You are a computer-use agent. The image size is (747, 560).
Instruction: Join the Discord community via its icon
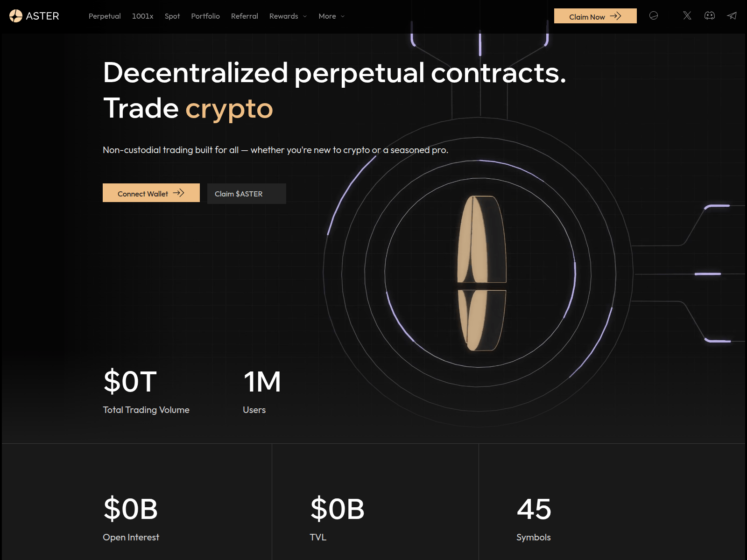710,15
